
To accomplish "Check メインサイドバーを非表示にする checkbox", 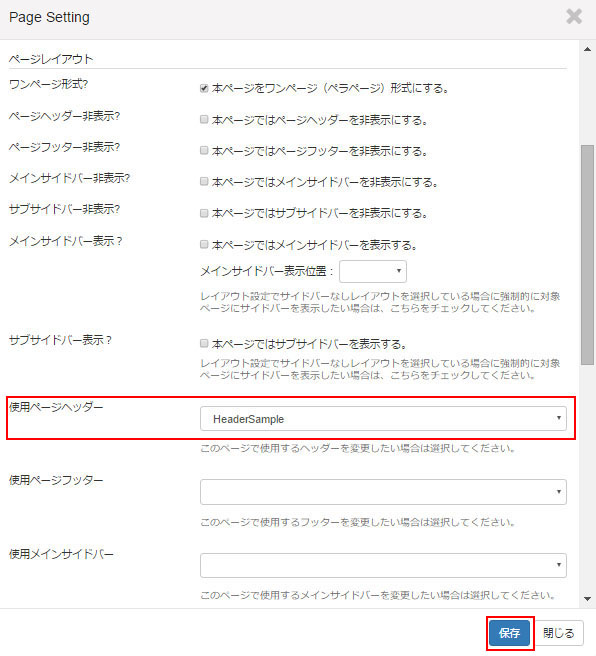I will [x=204, y=182].
